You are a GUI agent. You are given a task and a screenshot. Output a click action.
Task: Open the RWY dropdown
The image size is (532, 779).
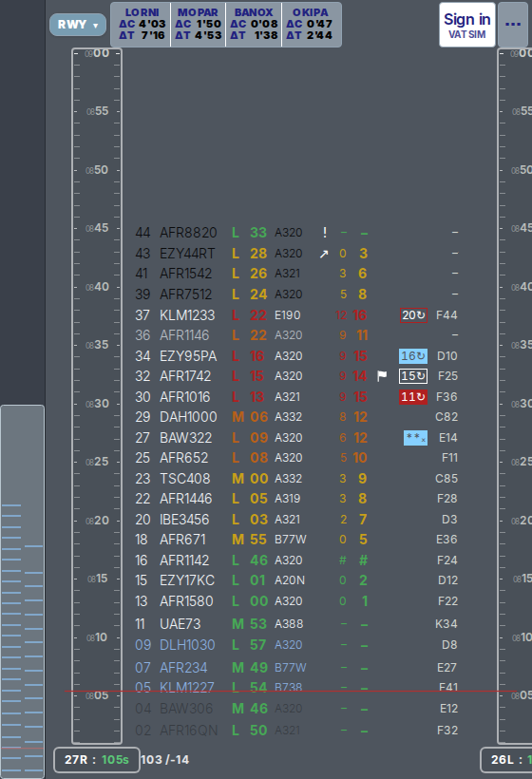(x=78, y=25)
